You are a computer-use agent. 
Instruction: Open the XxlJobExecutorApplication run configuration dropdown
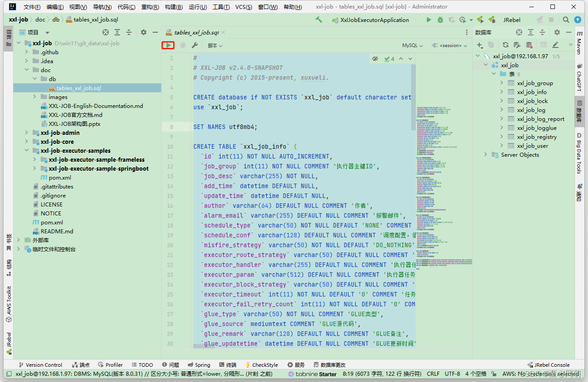click(371, 20)
